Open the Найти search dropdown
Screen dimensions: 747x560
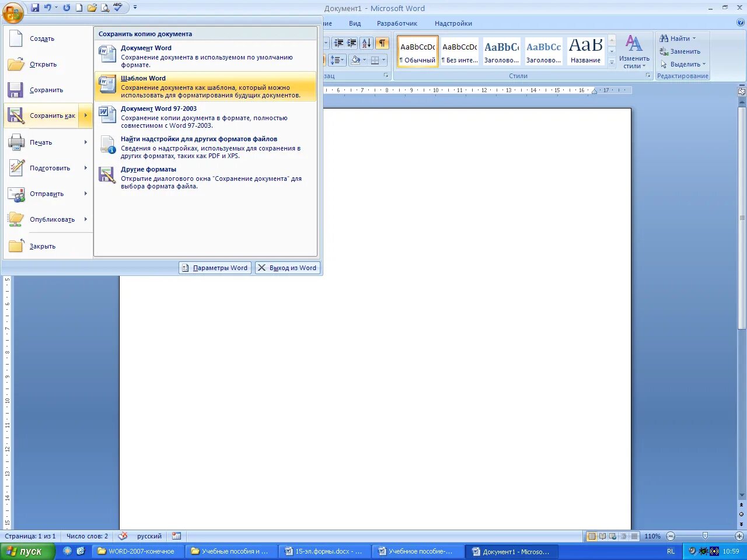(678, 38)
